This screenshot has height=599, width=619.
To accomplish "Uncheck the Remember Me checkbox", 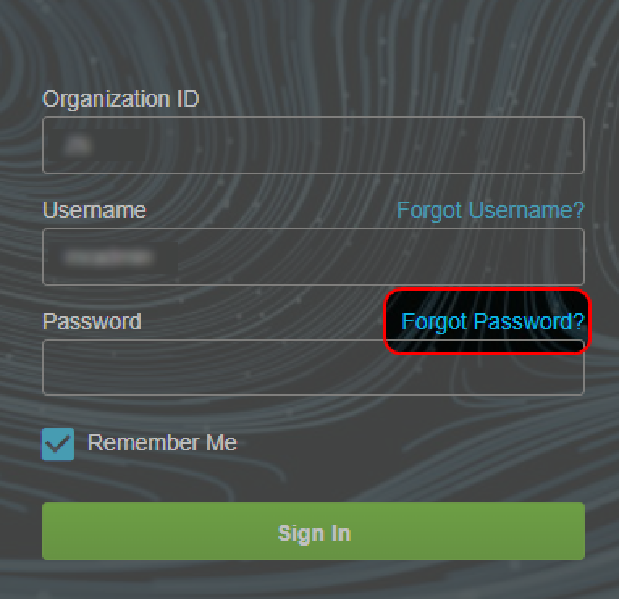I will (58, 444).
